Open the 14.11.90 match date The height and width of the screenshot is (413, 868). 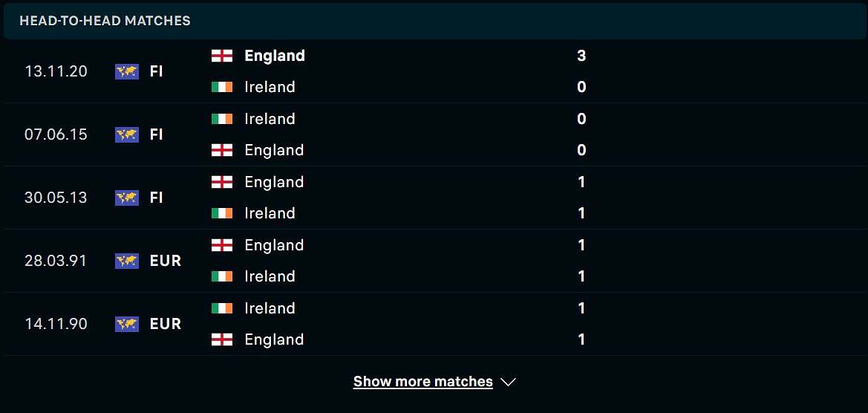click(x=56, y=324)
